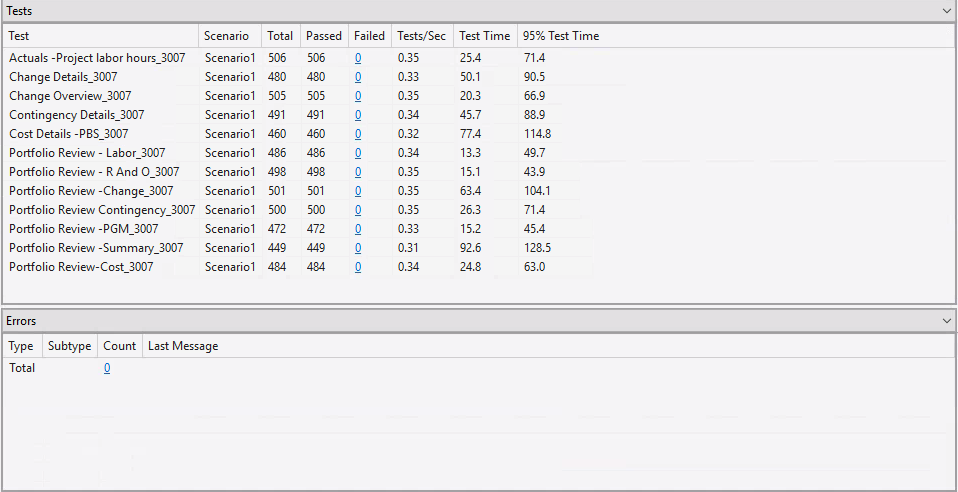958x492 pixels.
Task: Collapse the Tests panel chevron
Action: (946, 10)
